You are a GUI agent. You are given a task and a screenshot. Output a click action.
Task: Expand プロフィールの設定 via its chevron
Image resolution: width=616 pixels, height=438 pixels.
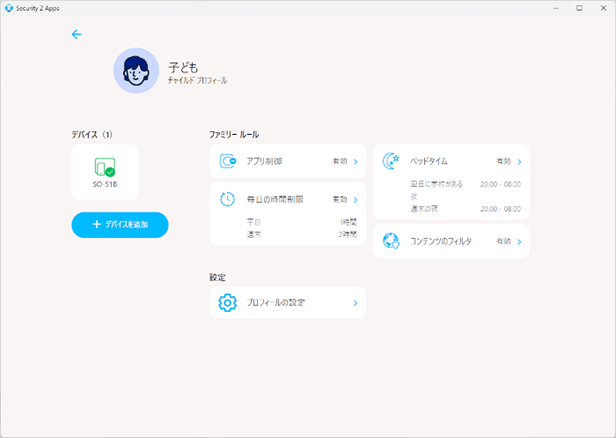[x=356, y=303]
